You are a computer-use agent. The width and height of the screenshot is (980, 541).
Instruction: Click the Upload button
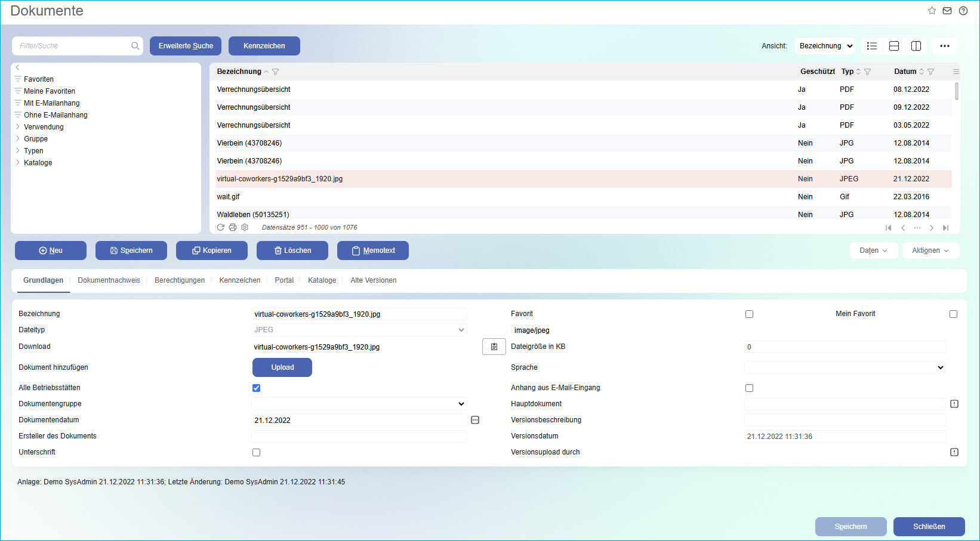point(282,367)
